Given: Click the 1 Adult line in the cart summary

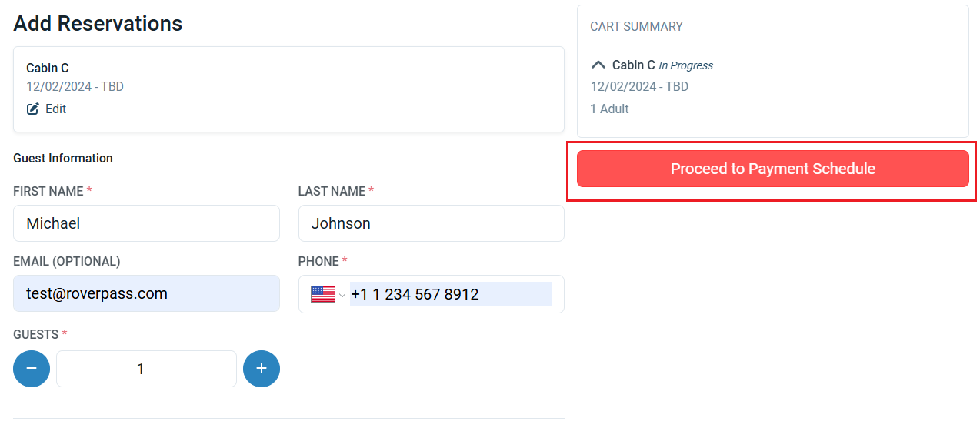Looking at the screenshot, I should 609,109.
